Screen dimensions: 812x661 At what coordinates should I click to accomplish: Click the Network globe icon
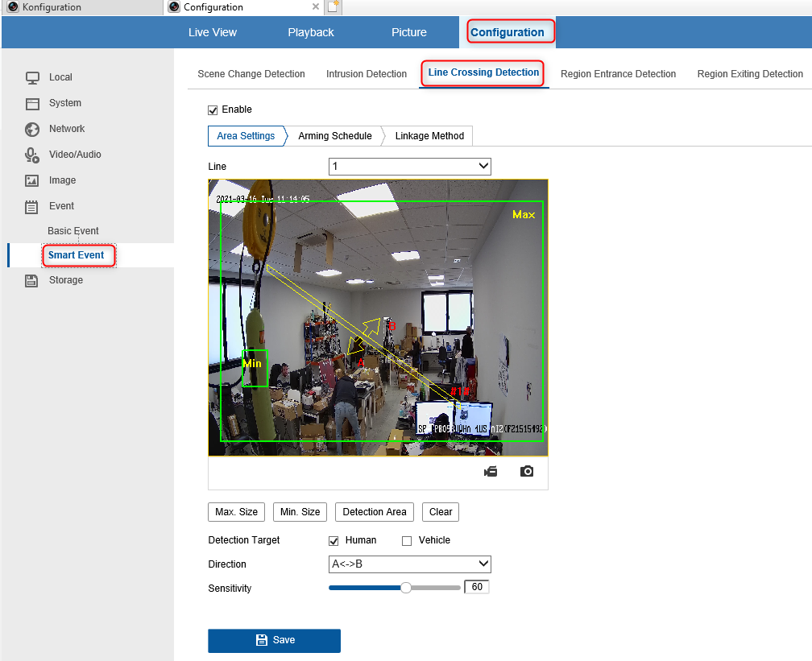32,129
